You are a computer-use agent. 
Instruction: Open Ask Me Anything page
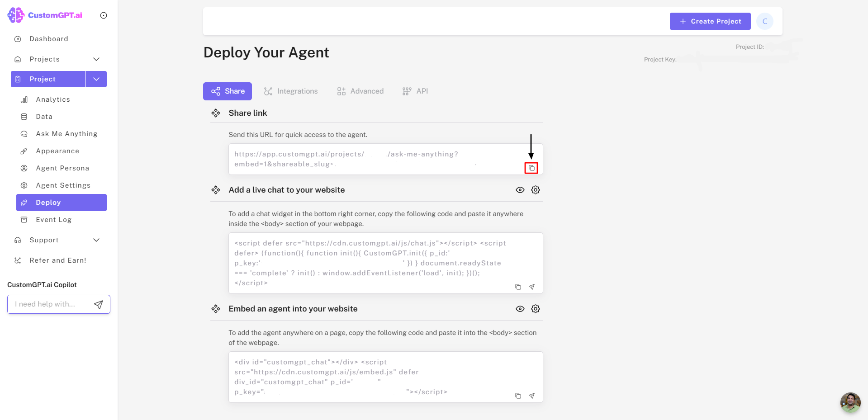(x=66, y=134)
